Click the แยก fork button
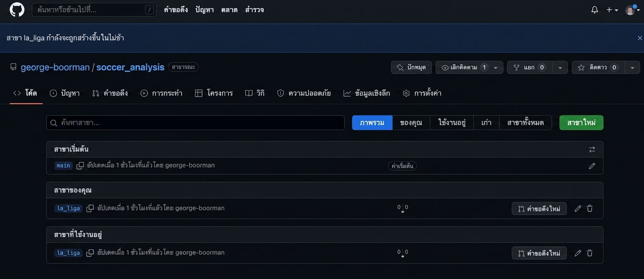The height and width of the screenshot is (279, 644). [530, 67]
